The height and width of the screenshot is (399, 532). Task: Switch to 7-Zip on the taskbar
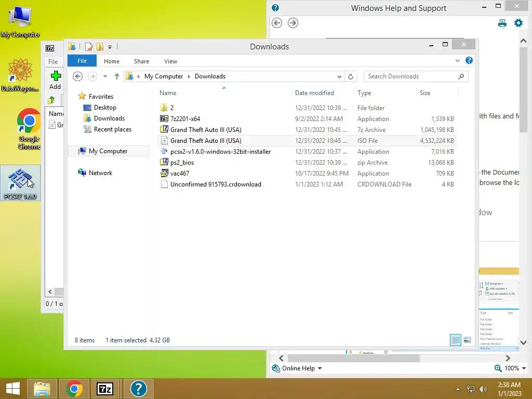point(105,389)
